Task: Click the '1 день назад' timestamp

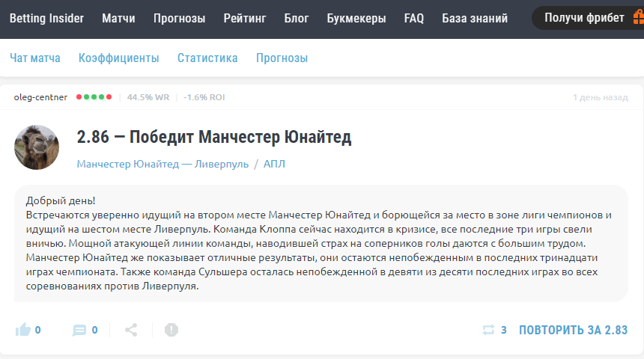Action: tap(600, 98)
